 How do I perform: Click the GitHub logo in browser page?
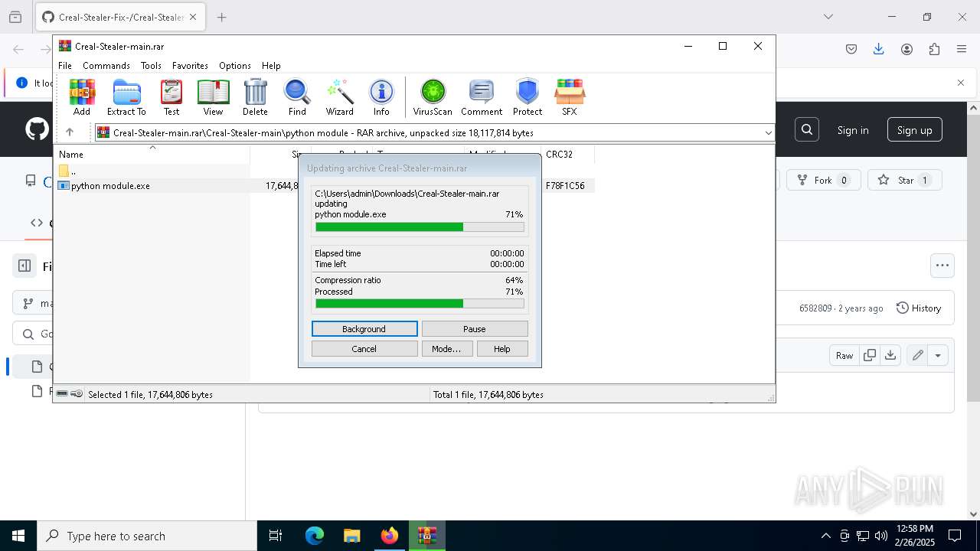[37, 129]
